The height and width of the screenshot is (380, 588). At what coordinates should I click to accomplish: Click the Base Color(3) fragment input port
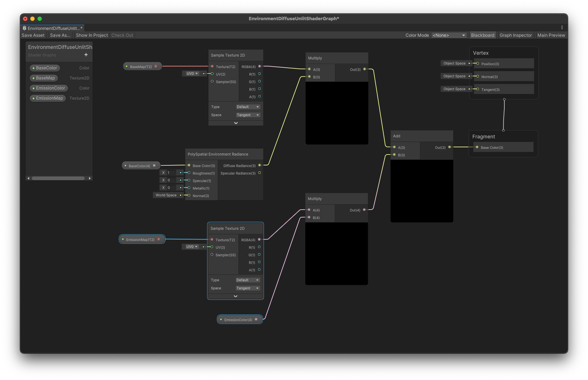(x=477, y=147)
